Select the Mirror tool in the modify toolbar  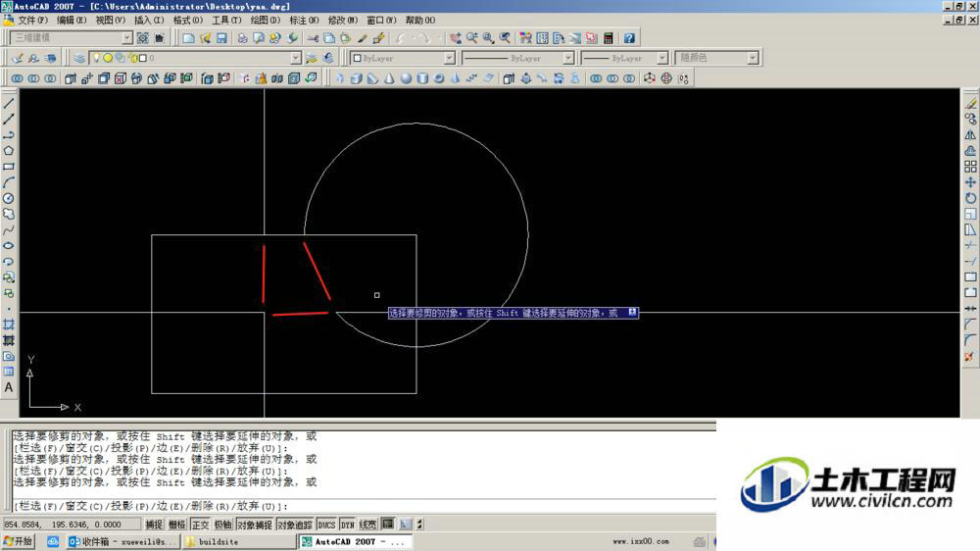click(x=970, y=135)
